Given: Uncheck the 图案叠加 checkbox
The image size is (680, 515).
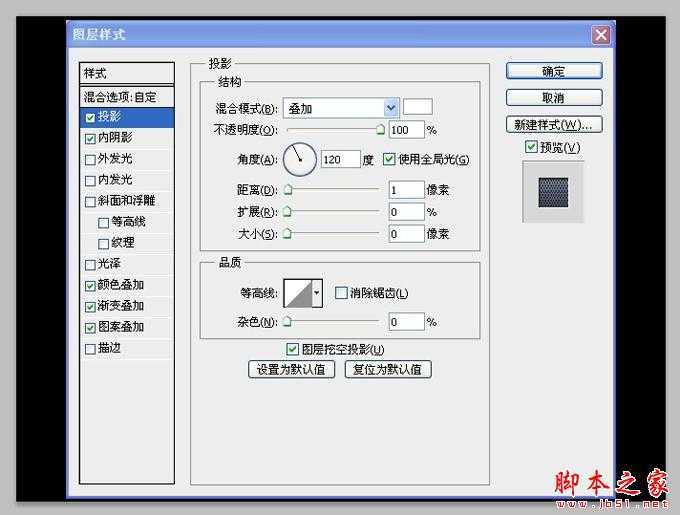Looking at the screenshot, I should [x=90, y=328].
